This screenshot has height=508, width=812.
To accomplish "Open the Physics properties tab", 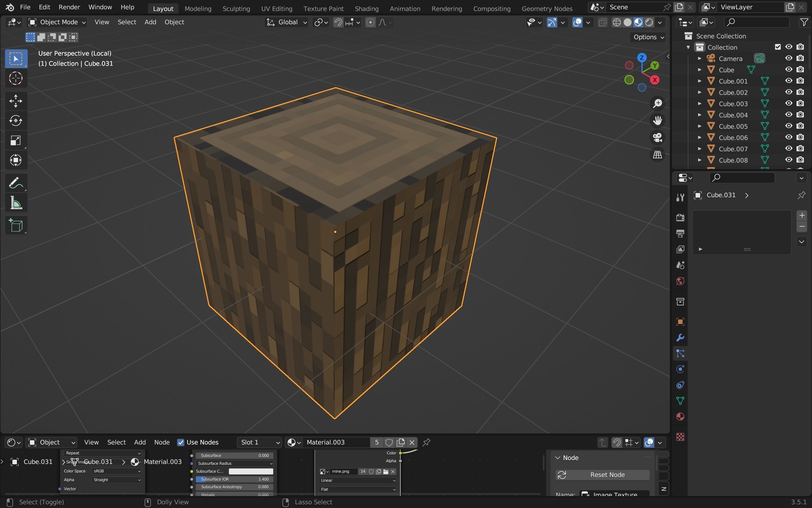I will point(680,369).
